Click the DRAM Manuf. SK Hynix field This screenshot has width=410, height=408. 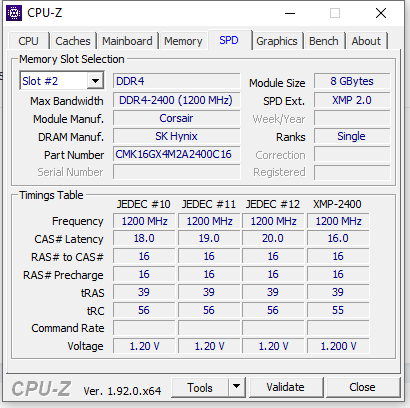click(x=176, y=136)
